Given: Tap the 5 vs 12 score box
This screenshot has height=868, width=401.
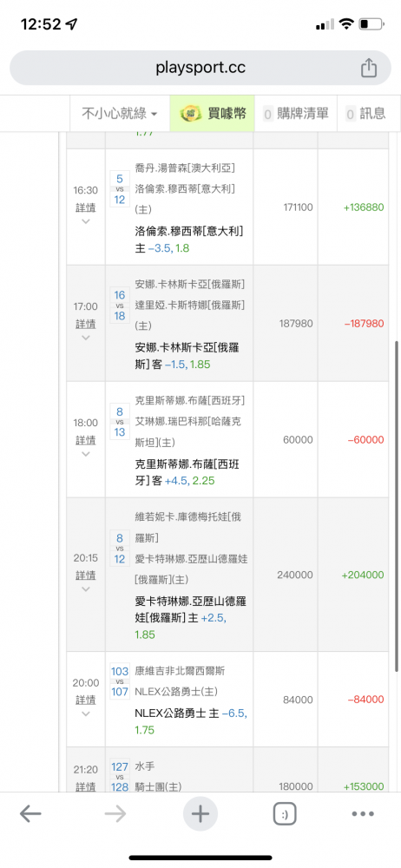Looking at the screenshot, I should point(120,188).
